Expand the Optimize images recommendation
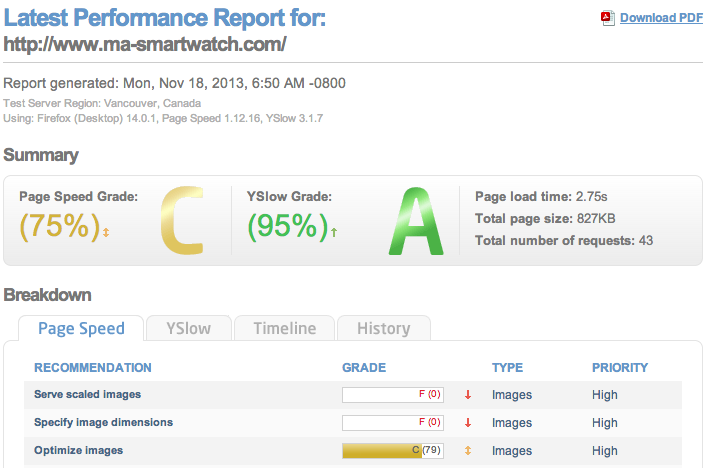Screen dimensions: 715x468 coord(79,451)
